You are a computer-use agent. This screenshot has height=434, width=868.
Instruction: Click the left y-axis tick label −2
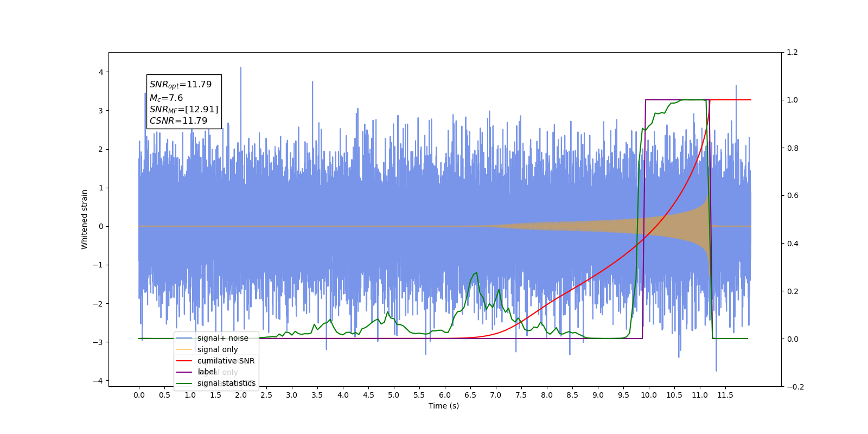(98, 304)
